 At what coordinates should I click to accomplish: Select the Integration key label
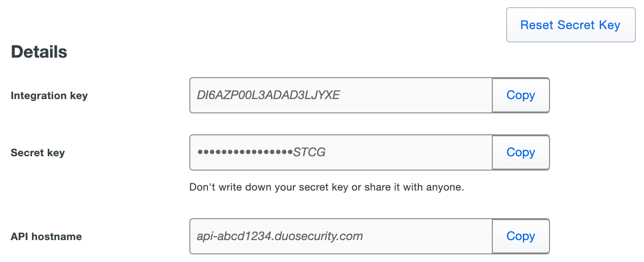[49, 95]
